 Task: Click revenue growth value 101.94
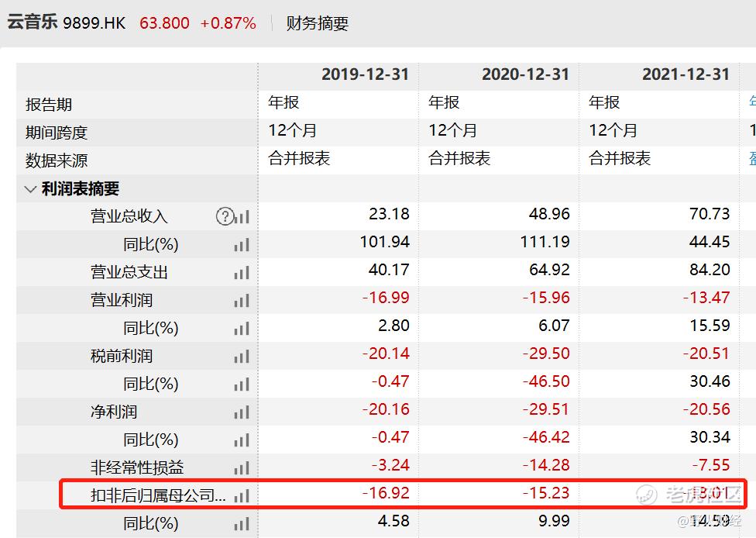(385, 242)
